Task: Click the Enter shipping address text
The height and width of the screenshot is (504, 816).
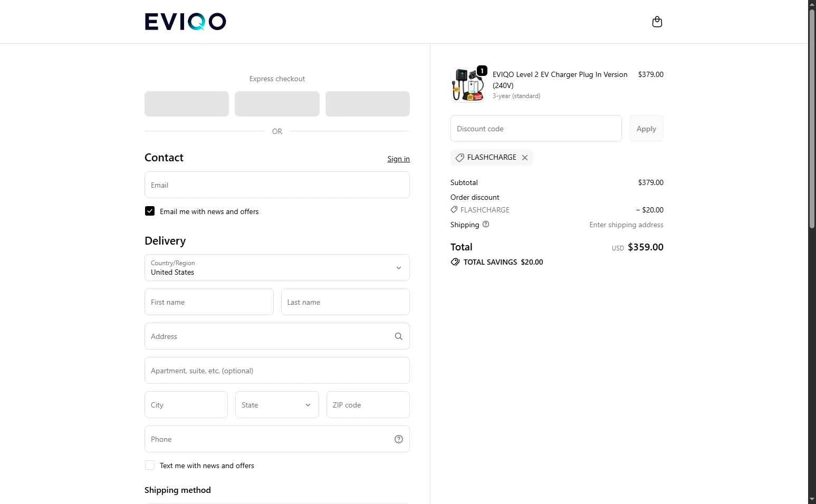Action: pos(626,225)
